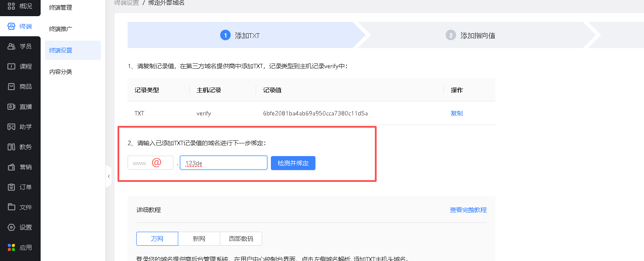Click the 终端设置 breadcrumb link
Viewport: 644px width, 261px height.
coord(127,3)
